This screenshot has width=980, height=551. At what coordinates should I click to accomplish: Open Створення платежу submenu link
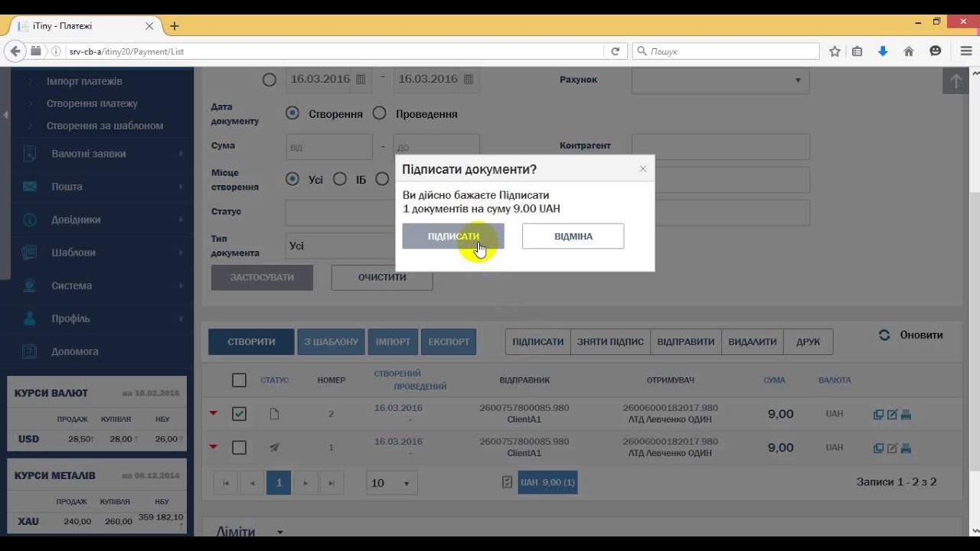(x=92, y=103)
